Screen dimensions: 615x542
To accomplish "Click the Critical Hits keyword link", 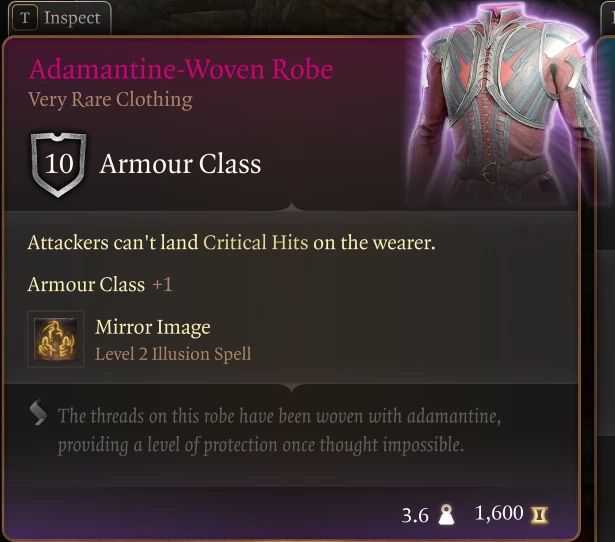I will click(x=255, y=242).
